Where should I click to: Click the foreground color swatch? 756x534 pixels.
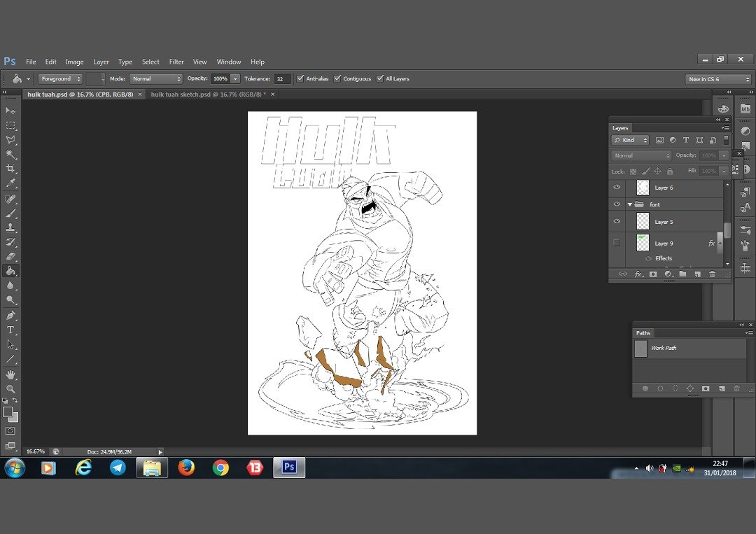pyautogui.click(x=7, y=412)
